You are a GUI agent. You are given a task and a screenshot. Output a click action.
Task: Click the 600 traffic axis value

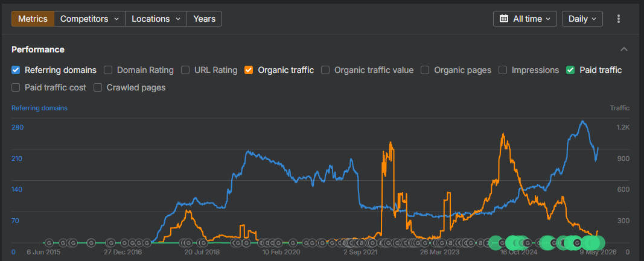(x=624, y=190)
